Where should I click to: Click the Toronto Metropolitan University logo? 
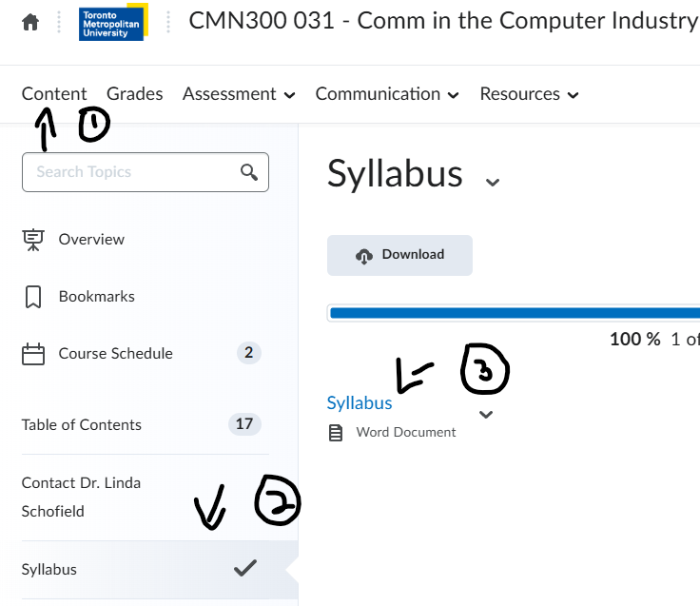pos(112,22)
